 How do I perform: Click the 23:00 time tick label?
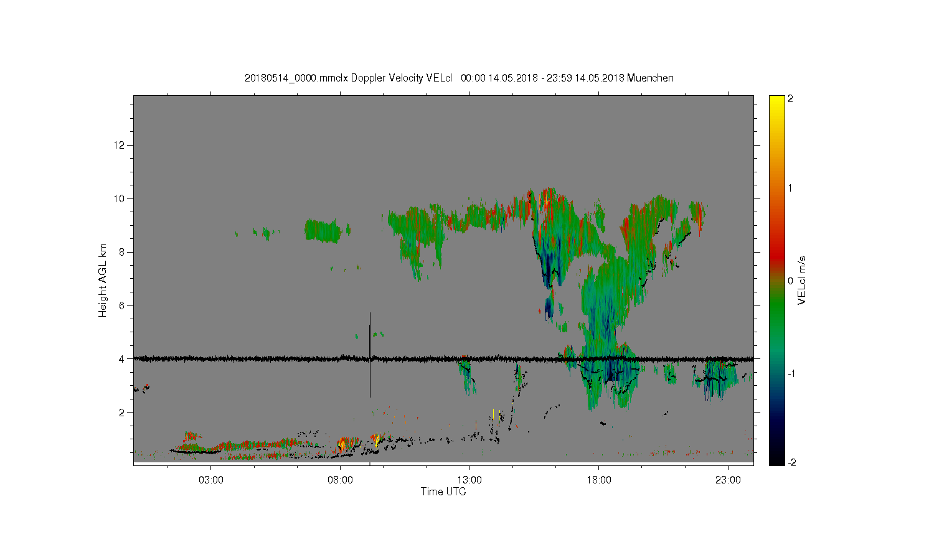click(728, 480)
